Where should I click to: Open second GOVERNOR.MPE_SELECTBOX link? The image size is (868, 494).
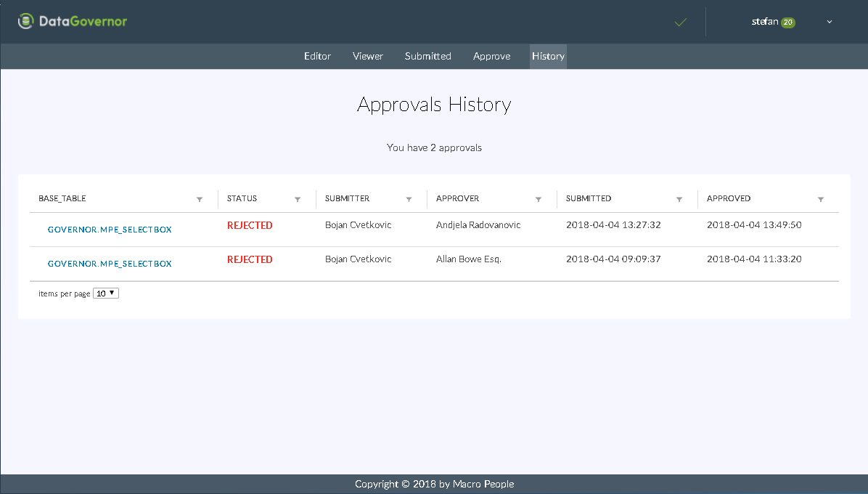(110, 264)
